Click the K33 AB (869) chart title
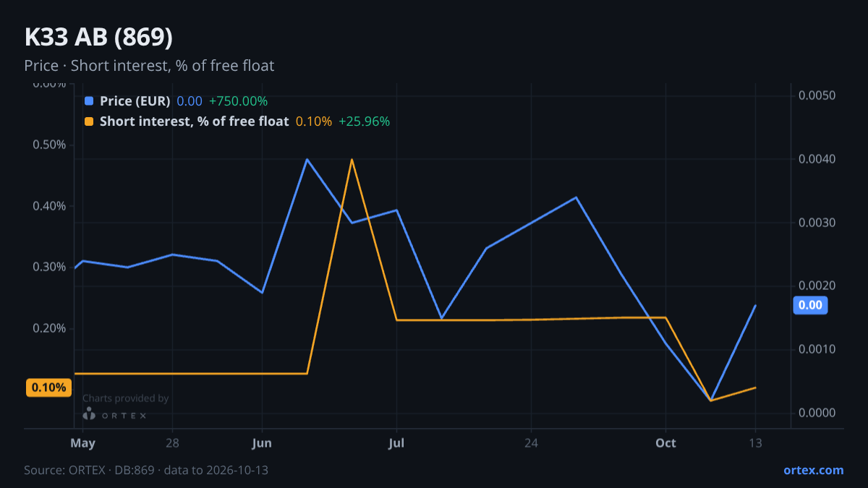 98,37
